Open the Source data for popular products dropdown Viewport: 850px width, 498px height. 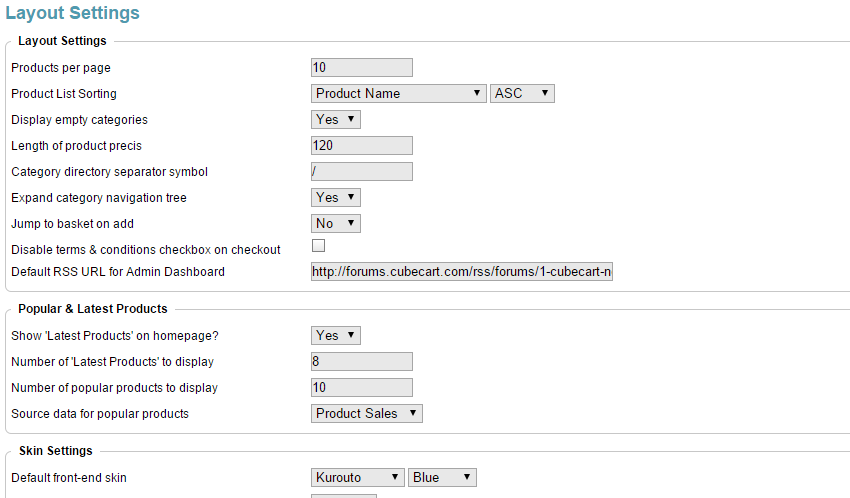(x=367, y=413)
